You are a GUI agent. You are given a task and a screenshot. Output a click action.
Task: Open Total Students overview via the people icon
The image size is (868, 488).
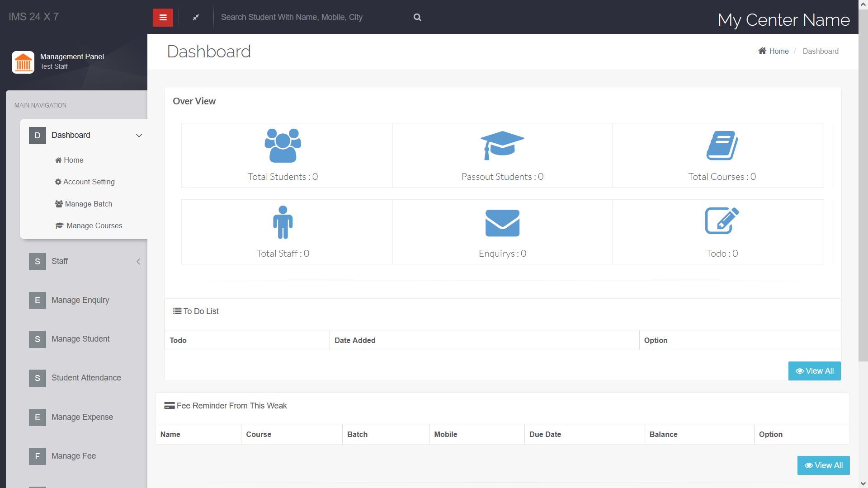click(x=283, y=145)
